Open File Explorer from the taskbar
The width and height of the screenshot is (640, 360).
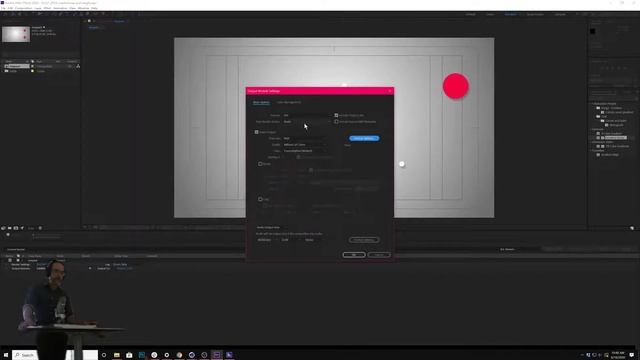click(117, 355)
